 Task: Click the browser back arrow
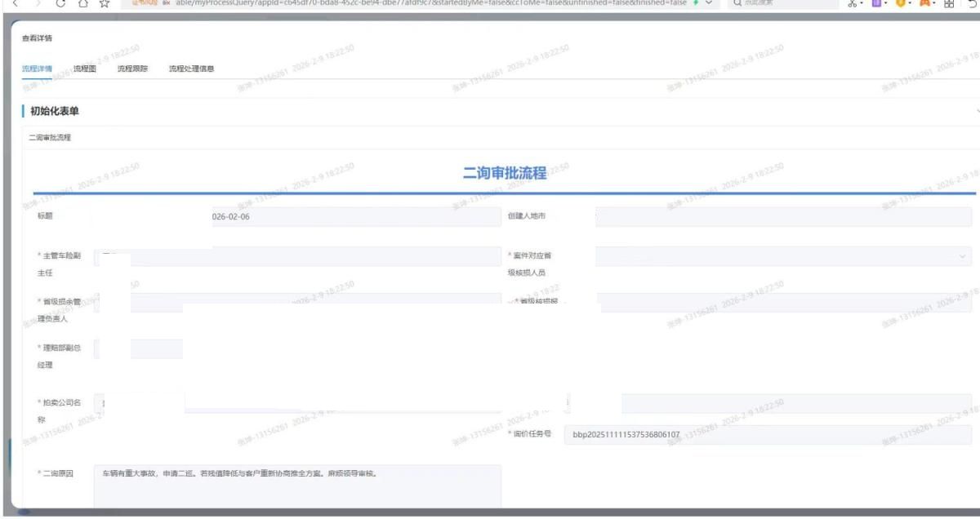(x=16, y=4)
